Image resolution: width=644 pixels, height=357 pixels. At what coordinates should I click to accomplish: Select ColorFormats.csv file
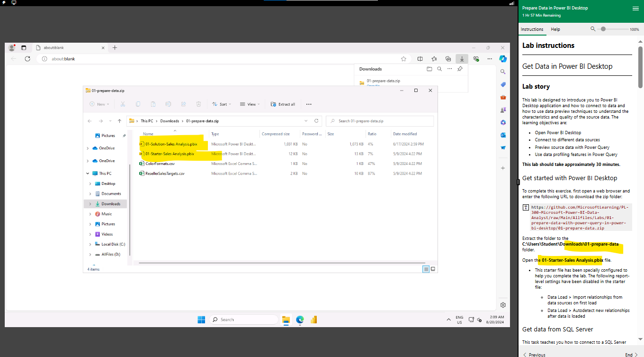point(160,164)
